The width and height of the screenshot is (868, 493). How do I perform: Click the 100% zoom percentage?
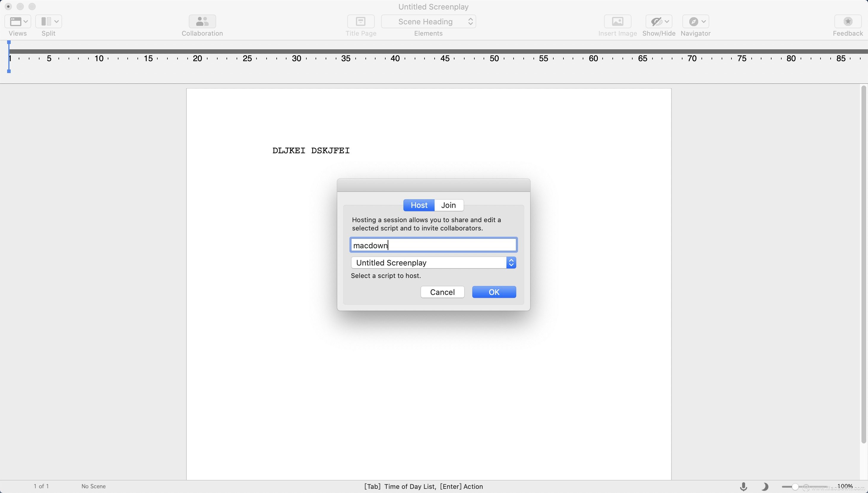pyautogui.click(x=845, y=486)
